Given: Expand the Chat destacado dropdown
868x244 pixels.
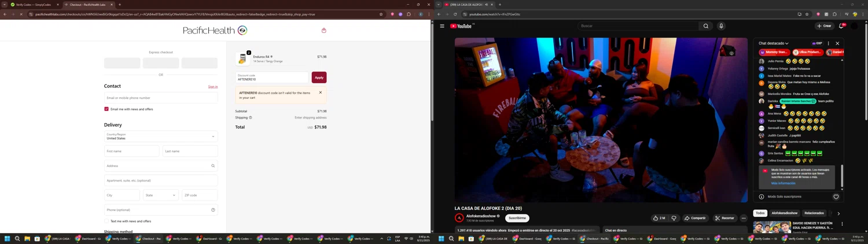Looking at the screenshot, I should (x=774, y=43).
